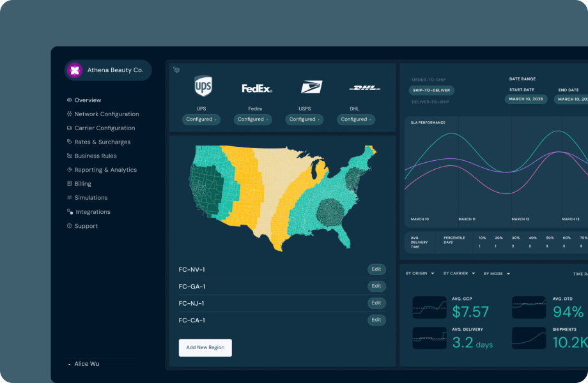Click the USPS eagle logo
The height and width of the screenshot is (383, 588).
[x=311, y=87]
